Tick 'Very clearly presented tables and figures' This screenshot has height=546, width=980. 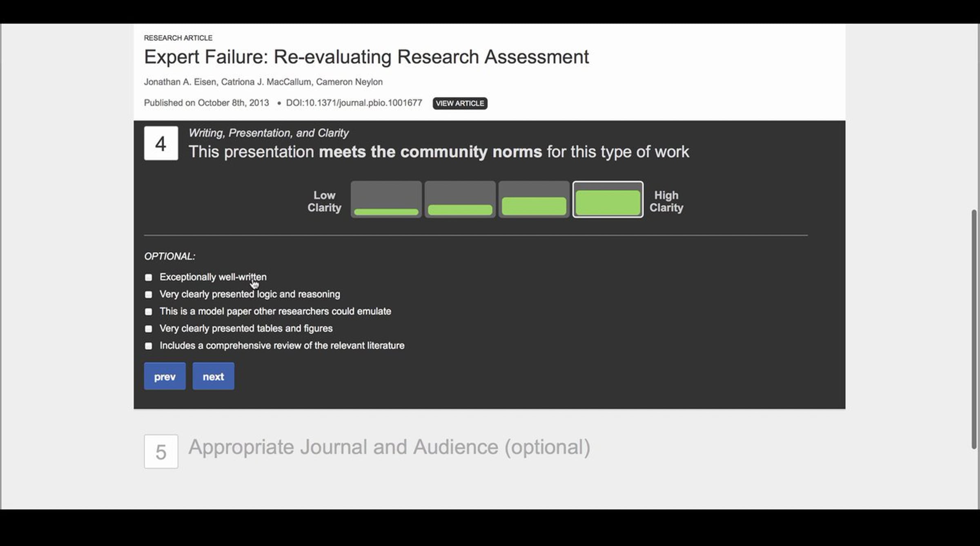[149, 329]
